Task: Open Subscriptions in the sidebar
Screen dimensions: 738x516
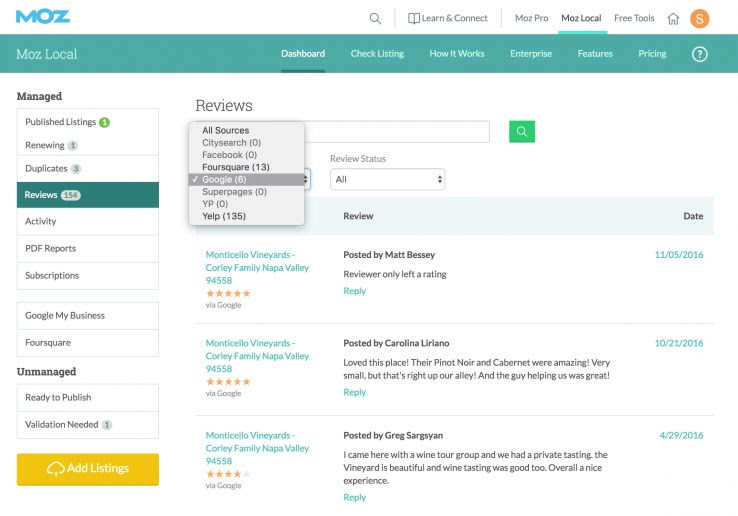Action: pos(88,275)
